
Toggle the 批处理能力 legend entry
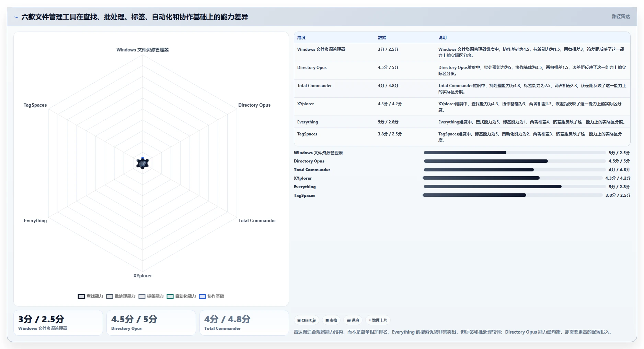pyautogui.click(x=121, y=296)
